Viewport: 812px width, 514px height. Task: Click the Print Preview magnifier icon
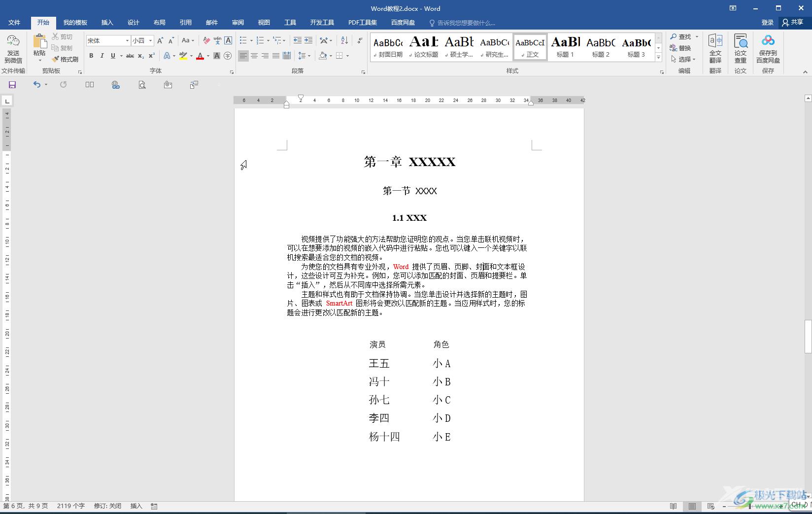(142, 85)
